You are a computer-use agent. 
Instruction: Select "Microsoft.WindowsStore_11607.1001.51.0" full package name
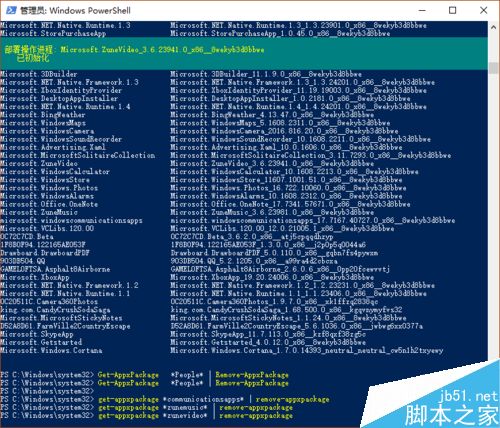(286, 180)
